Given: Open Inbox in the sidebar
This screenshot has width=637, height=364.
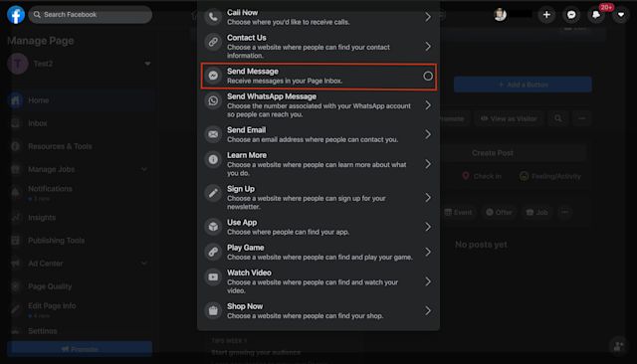Looking at the screenshot, I should (x=82, y=123).
